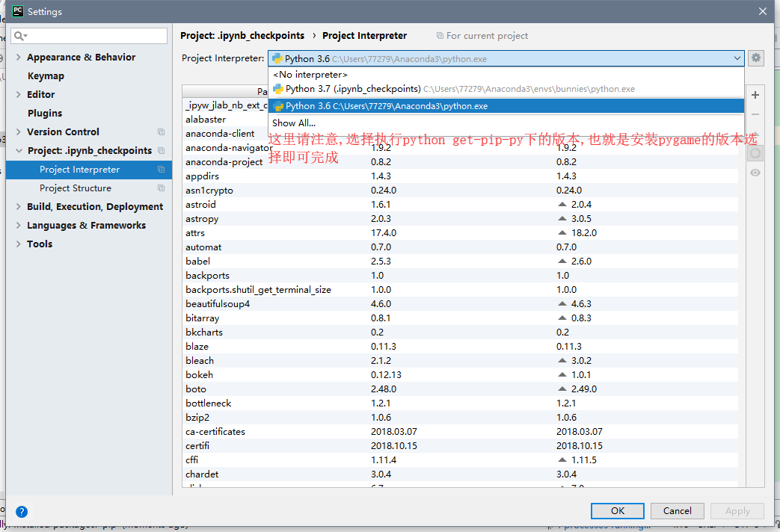Select the appdirs package row

click(x=460, y=176)
